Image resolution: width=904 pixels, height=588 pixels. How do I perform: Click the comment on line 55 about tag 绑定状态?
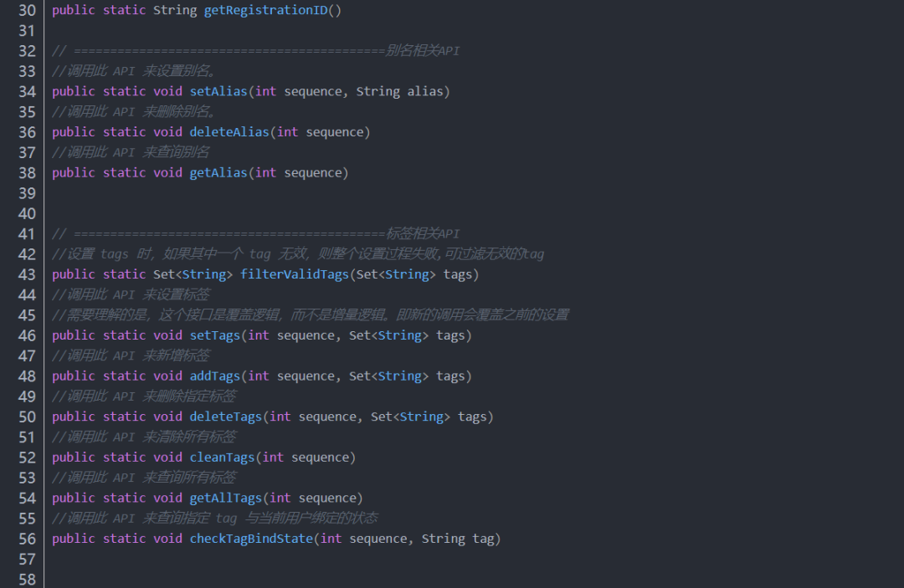coord(215,519)
